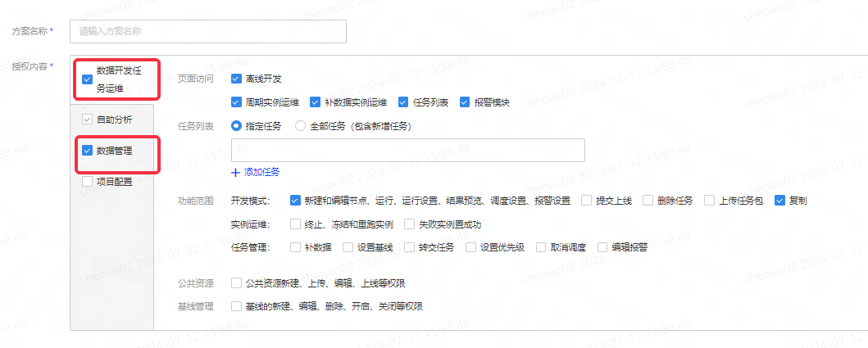This screenshot has width=868, height=348.
Task: Uncheck 补数据实例运维 checkbox
Action: [x=315, y=102]
